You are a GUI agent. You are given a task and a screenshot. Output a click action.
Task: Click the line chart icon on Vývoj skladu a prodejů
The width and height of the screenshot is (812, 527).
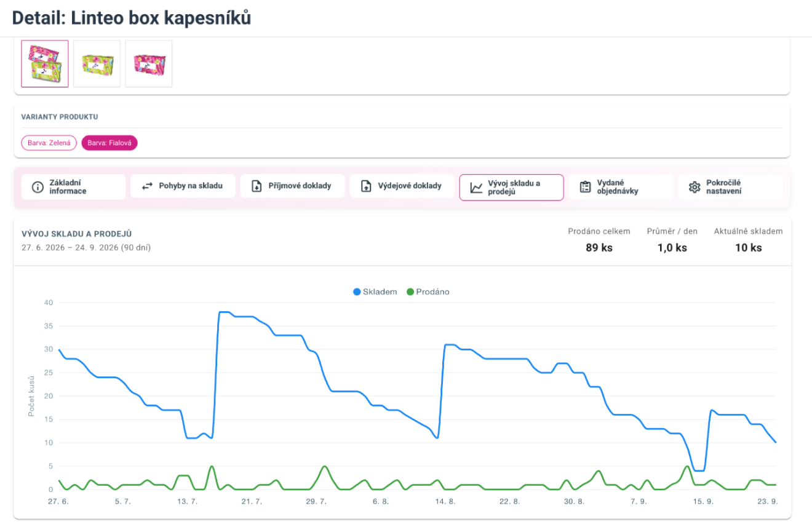476,188
